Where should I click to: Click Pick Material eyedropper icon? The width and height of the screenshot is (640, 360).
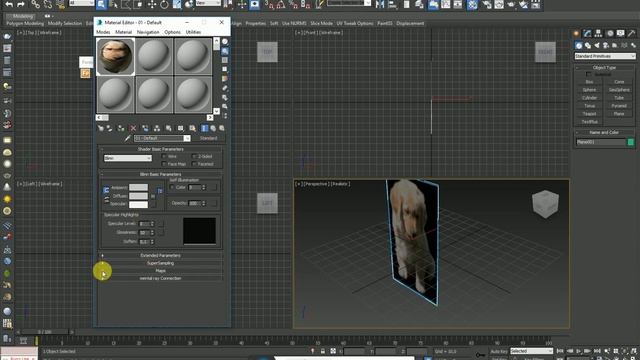pyautogui.click(x=127, y=138)
